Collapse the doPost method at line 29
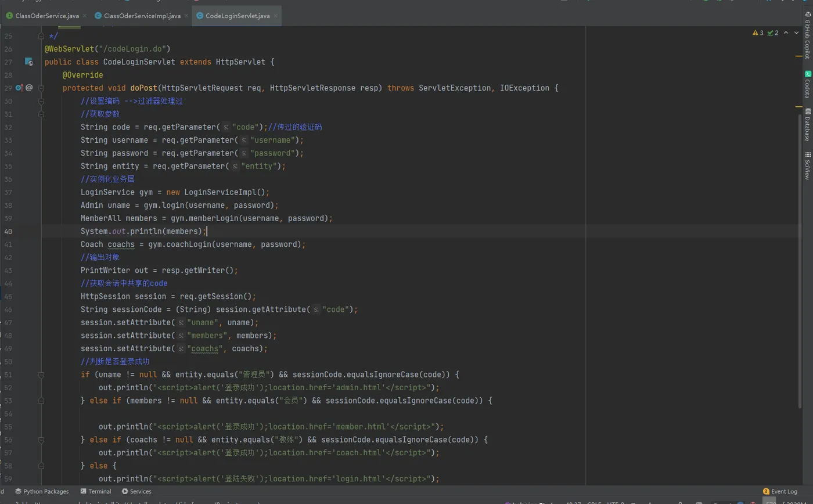The image size is (813, 504). tap(41, 88)
